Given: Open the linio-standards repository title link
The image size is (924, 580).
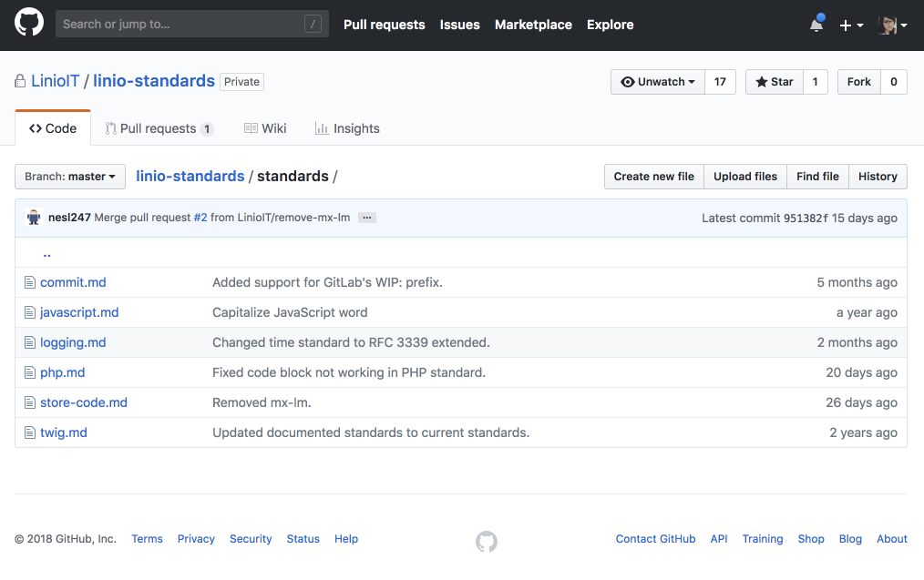Looking at the screenshot, I should coord(154,81).
